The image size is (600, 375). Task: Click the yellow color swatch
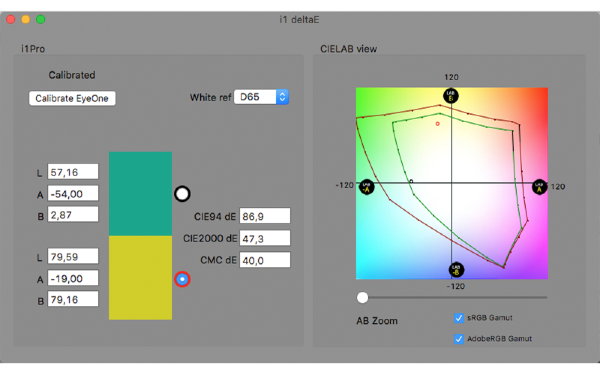(140, 278)
